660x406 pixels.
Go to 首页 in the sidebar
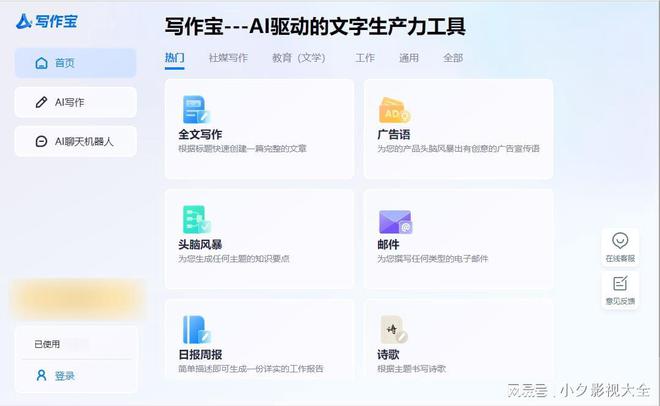tap(75, 63)
